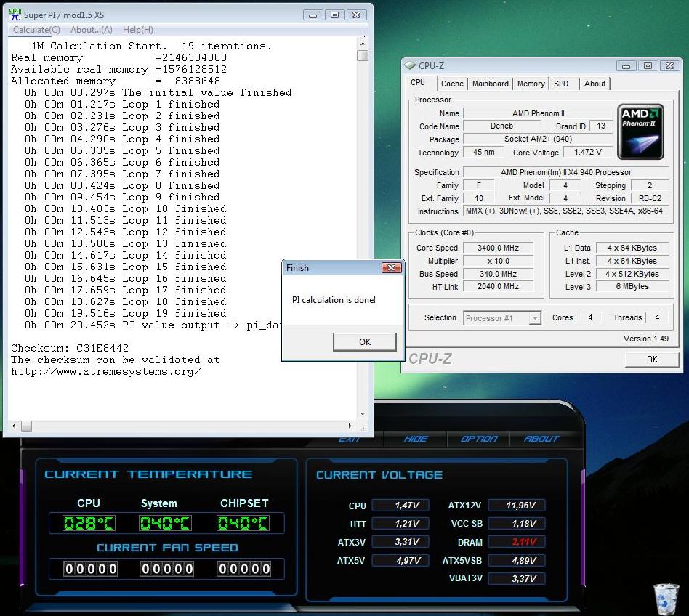The height and width of the screenshot is (616, 689).
Task: Click the VBAT3V voltage reading 3,37V
Action: 517,579
